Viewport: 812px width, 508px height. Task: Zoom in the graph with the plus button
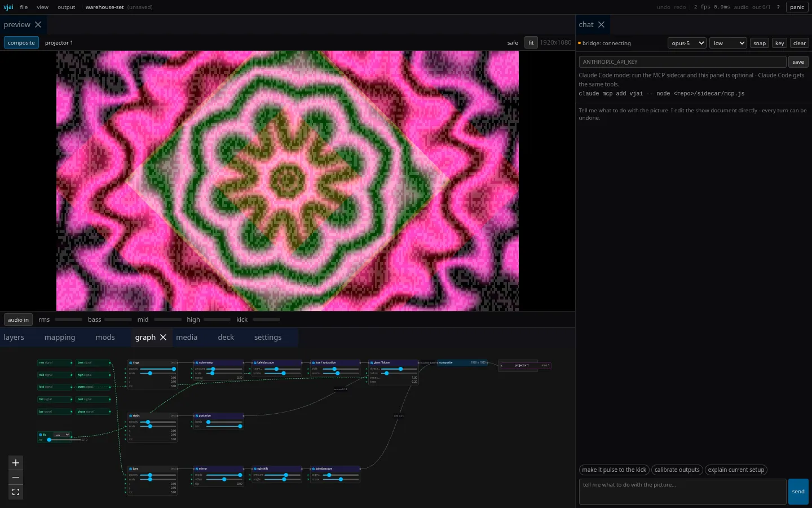16,463
